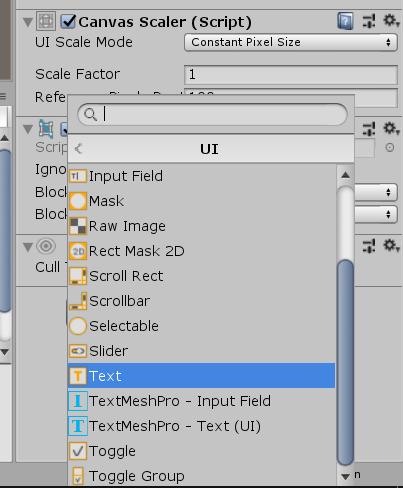Go back from the UI category header

click(x=79, y=149)
